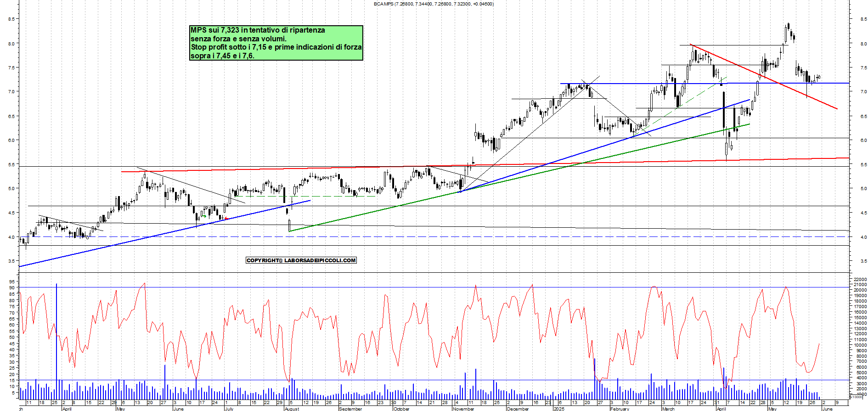The height and width of the screenshot is (411, 868).
Task: Click the 90 level on oscillator scale
Action: pos(11,288)
